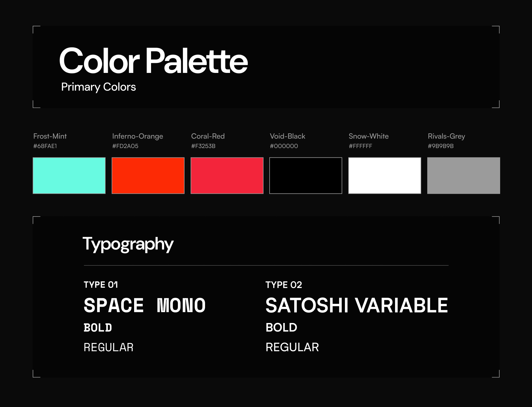The width and height of the screenshot is (532, 407).
Task: Click the Snow-White color swatch
Action: (385, 175)
